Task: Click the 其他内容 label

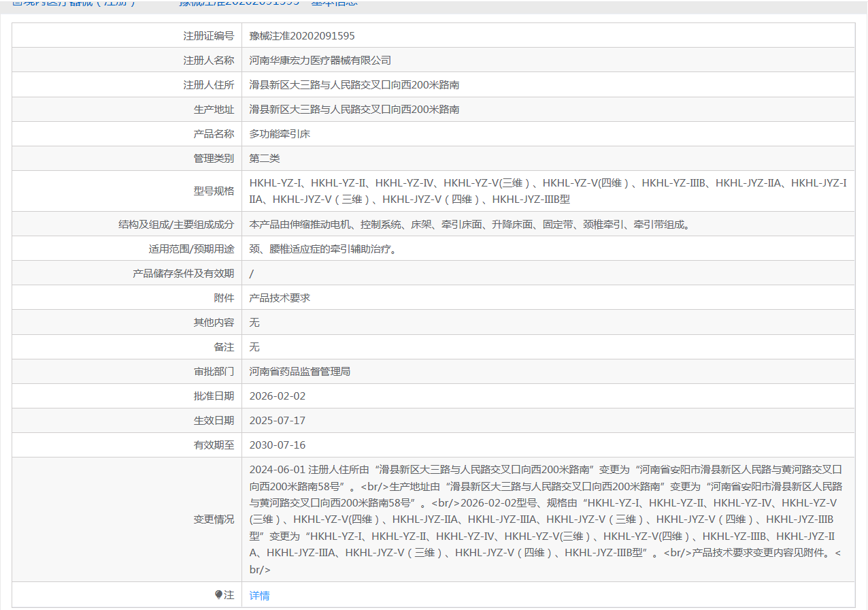Action: pos(214,322)
